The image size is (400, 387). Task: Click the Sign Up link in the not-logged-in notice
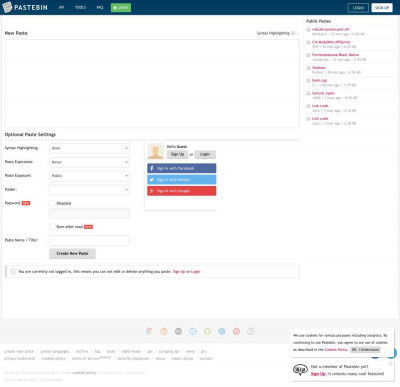(x=179, y=272)
